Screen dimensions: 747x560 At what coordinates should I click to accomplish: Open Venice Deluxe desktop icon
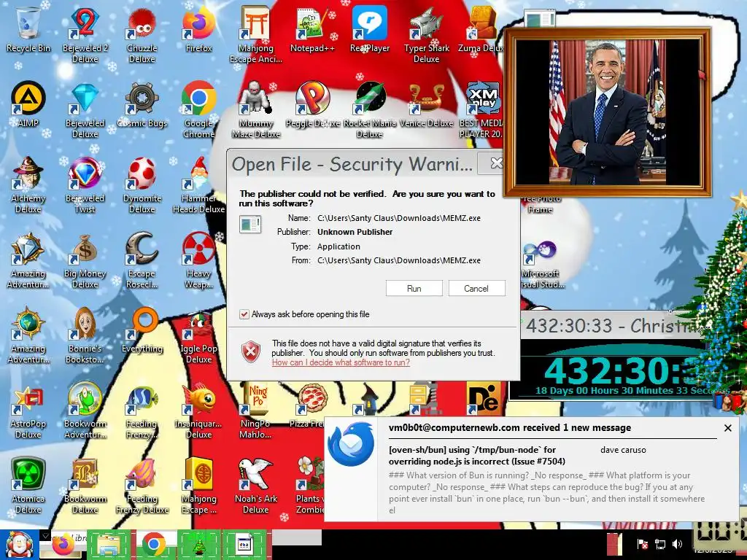tap(426, 105)
